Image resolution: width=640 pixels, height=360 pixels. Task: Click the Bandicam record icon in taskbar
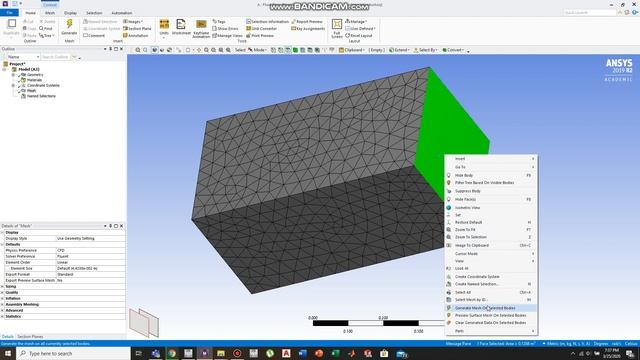[237, 353]
